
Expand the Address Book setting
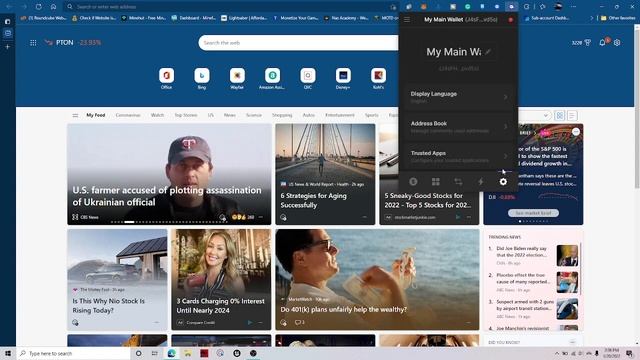459,127
